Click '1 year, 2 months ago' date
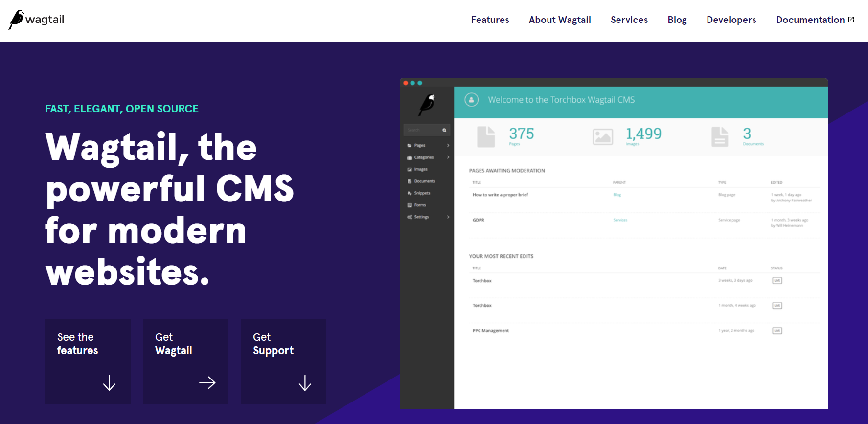Viewport: 868px width, 424px height. click(x=736, y=331)
